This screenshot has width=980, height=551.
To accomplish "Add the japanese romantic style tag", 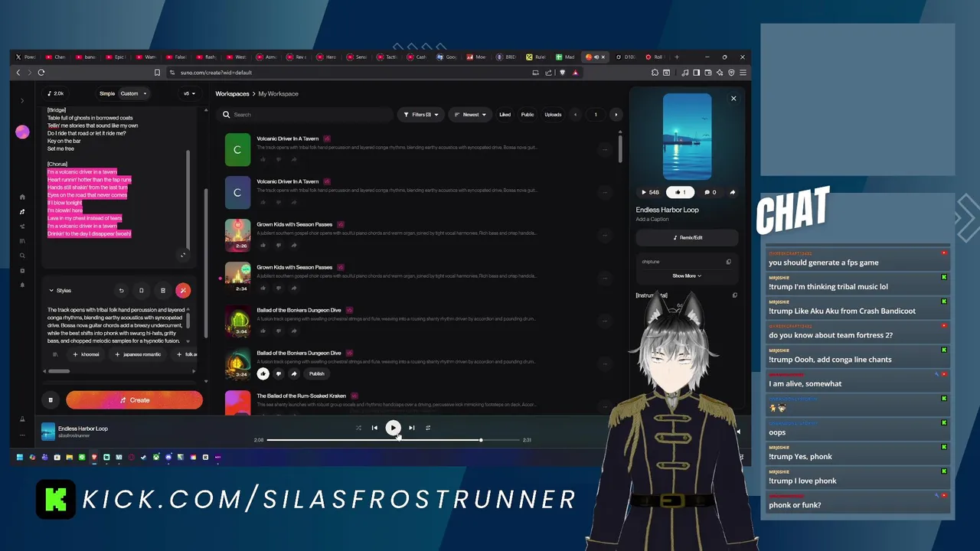I will point(138,354).
